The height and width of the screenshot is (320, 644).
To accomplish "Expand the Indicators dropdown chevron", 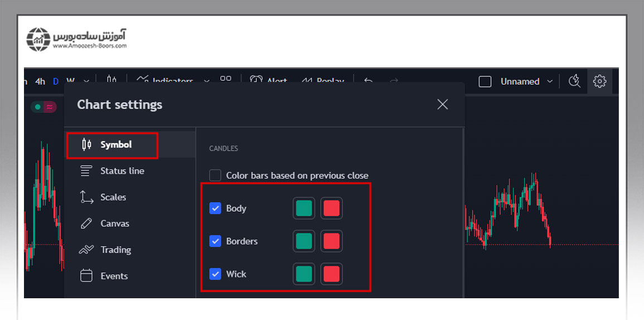I will click(x=206, y=81).
